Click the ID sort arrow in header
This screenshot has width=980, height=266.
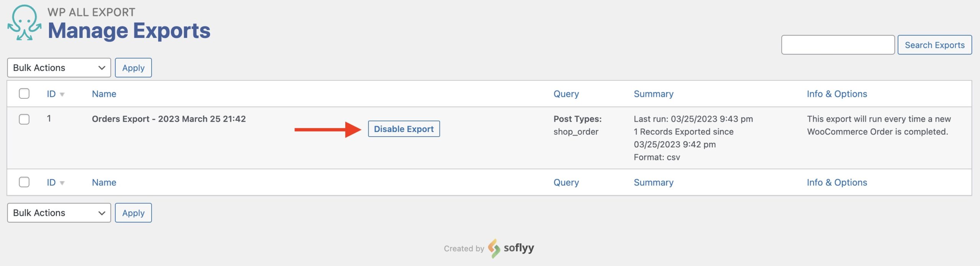click(x=62, y=95)
